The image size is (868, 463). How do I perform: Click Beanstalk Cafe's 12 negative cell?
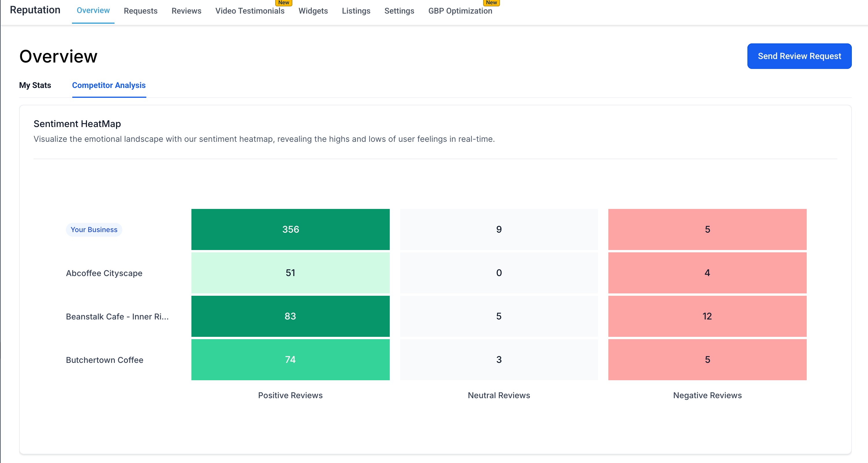pyautogui.click(x=707, y=316)
